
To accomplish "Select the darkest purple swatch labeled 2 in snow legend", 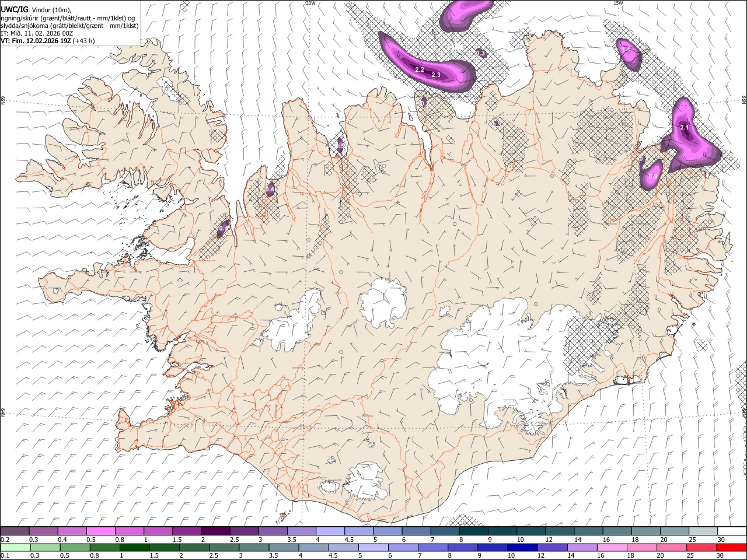I will click(215, 531).
